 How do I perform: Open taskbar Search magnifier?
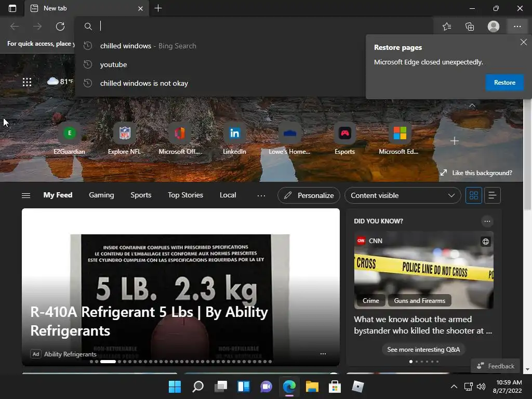(198, 387)
